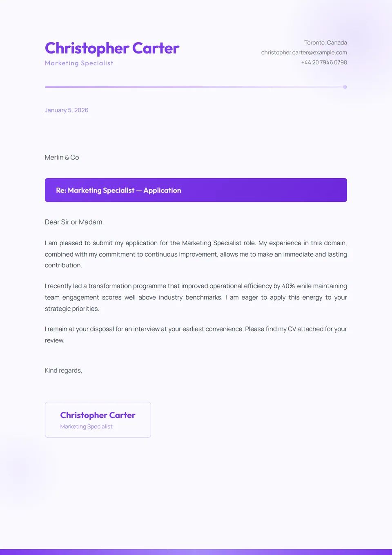Select the large Christopher Carter header name
The height and width of the screenshot is (555, 392).
[x=112, y=48]
